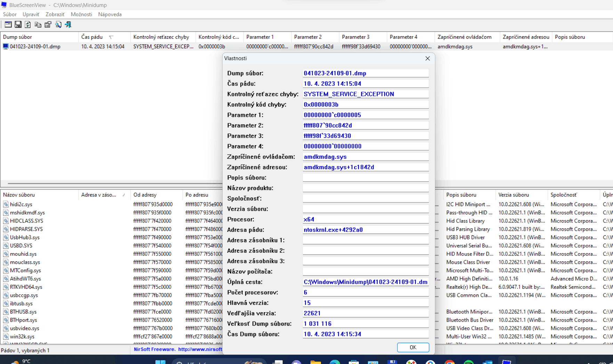Viewport: 613px width, 364px height.
Task: Sort drivers by Od adresy column
Action: click(x=156, y=195)
